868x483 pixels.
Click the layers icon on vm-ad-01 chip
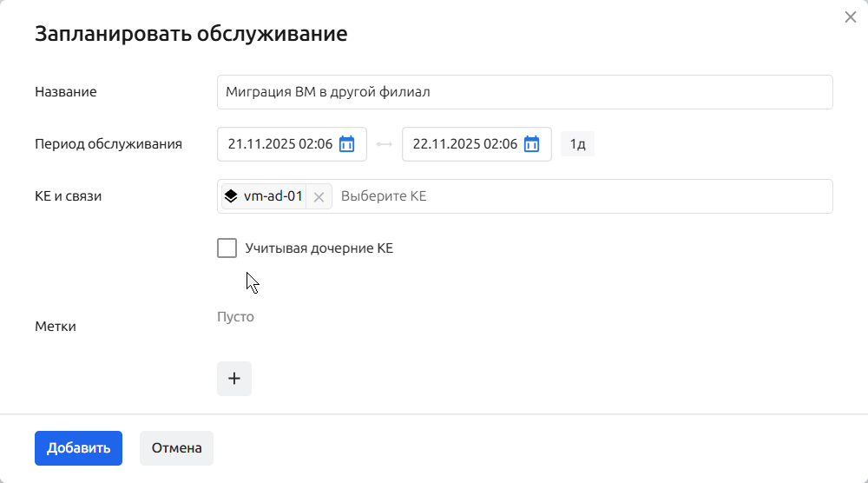click(x=231, y=196)
